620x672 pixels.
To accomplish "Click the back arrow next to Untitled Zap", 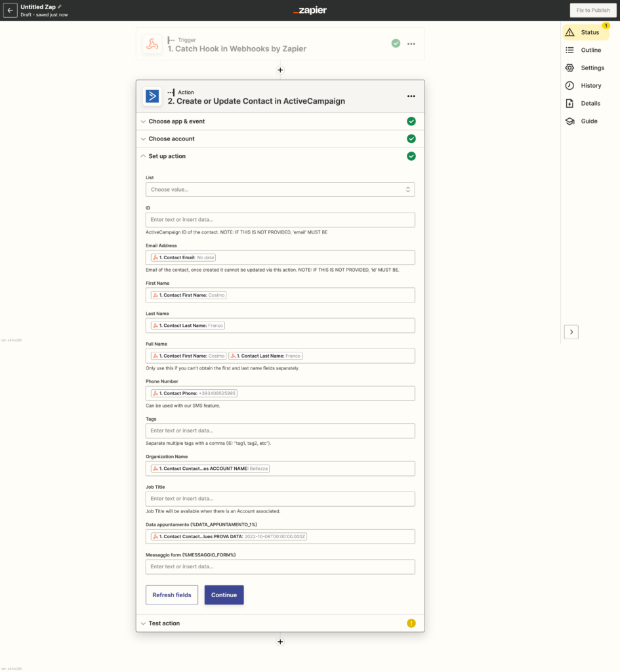I will 10,10.
